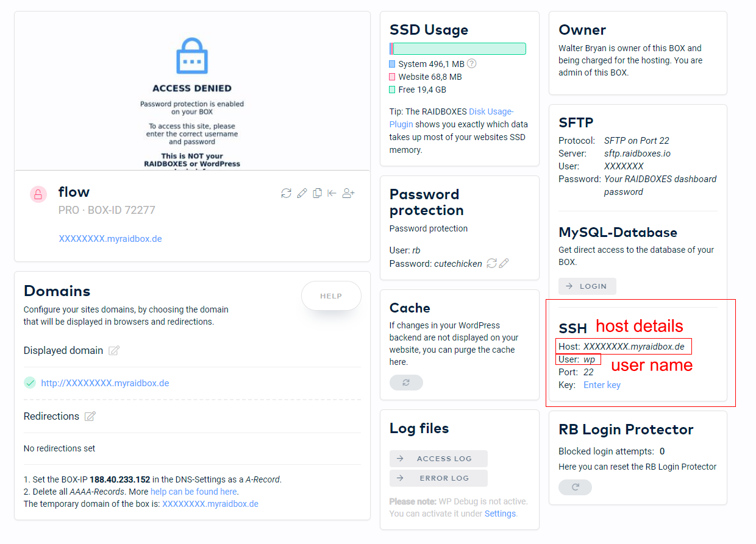The image size is (756, 544).
Task: Click the pink Website legend swatch
Action: [x=392, y=77]
